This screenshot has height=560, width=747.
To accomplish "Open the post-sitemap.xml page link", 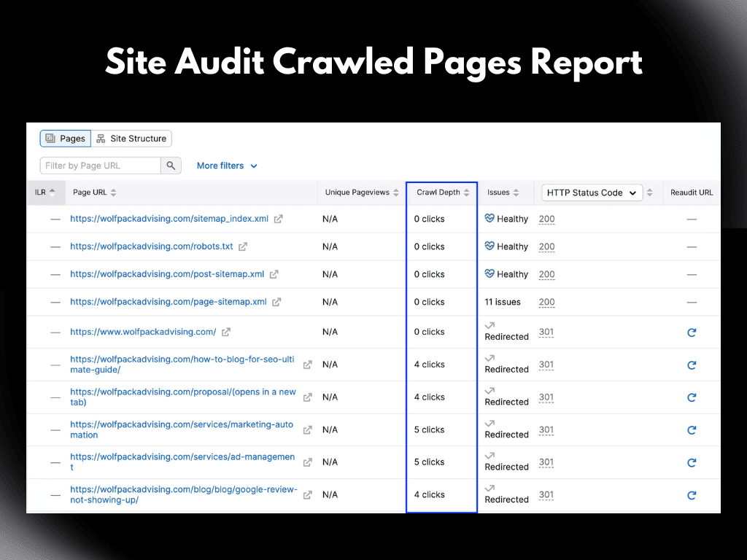I will coord(167,274).
